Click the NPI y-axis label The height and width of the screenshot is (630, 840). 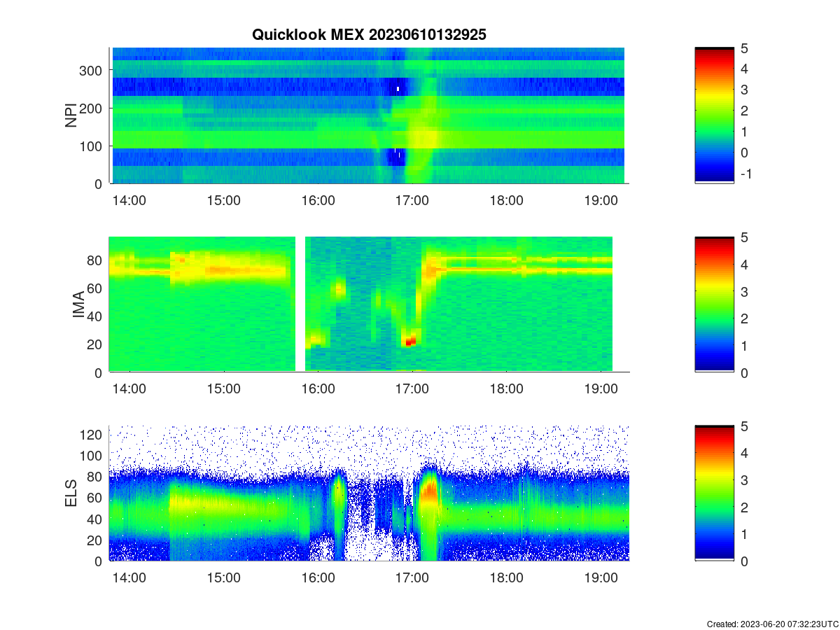click(71, 115)
